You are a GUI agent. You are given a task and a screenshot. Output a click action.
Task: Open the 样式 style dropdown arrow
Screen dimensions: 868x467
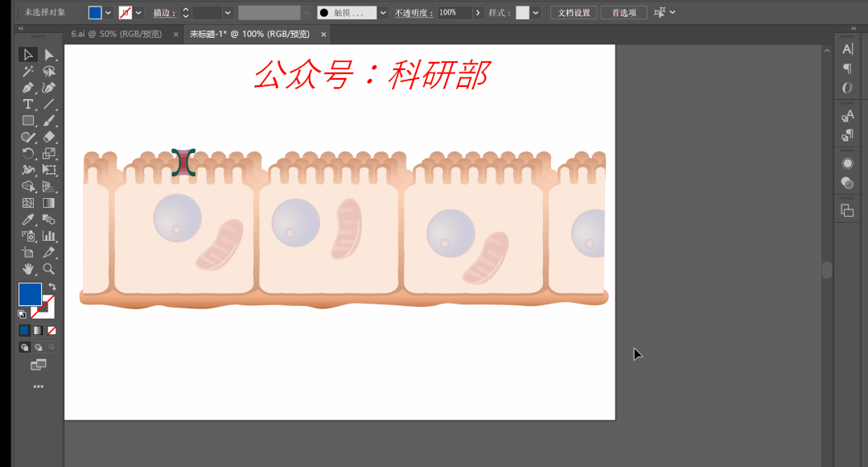[536, 13]
